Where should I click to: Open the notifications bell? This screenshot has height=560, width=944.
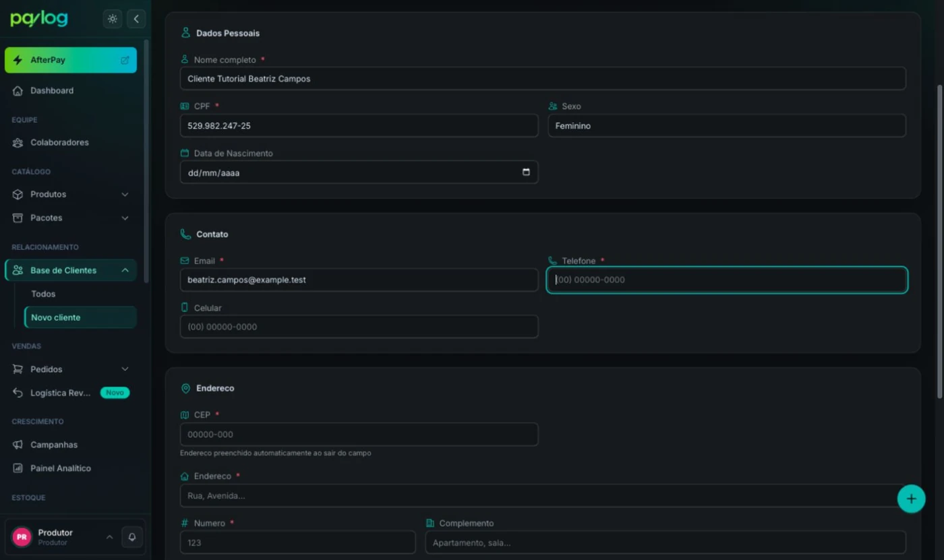pyautogui.click(x=132, y=537)
